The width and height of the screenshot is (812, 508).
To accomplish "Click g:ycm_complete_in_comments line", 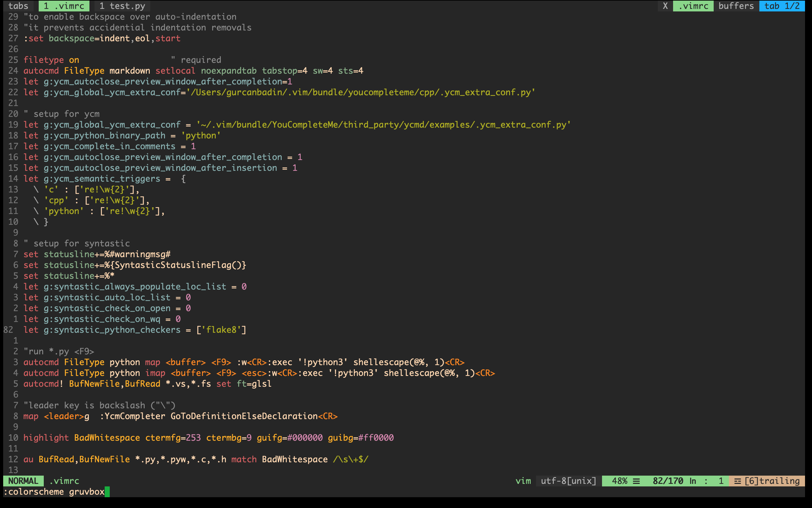I will click(110, 146).
